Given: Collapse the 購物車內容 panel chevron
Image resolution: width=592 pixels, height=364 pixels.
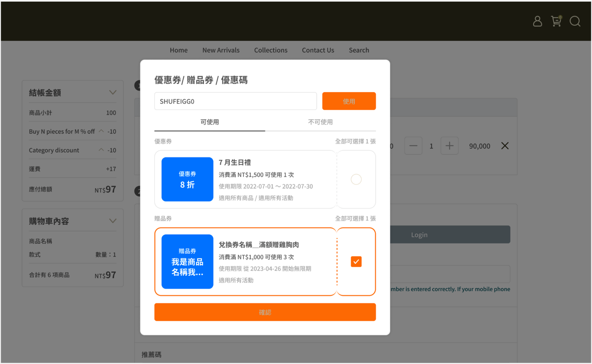Looking at the screenshot, I should pos(113,221).
